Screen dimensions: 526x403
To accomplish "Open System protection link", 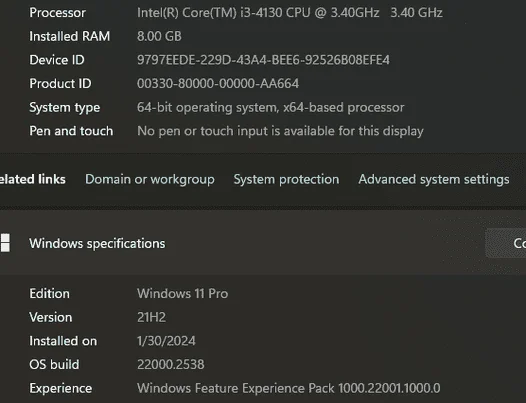I will point(286,180).
